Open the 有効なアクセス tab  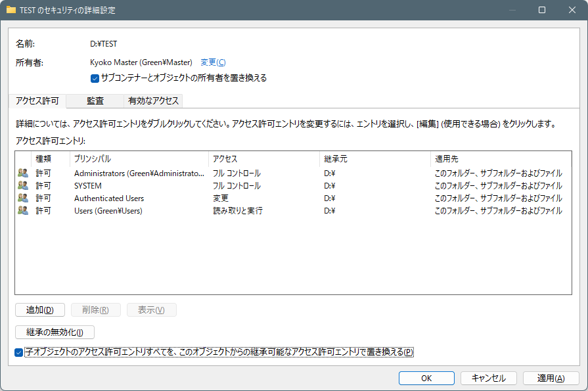point(153,101)
